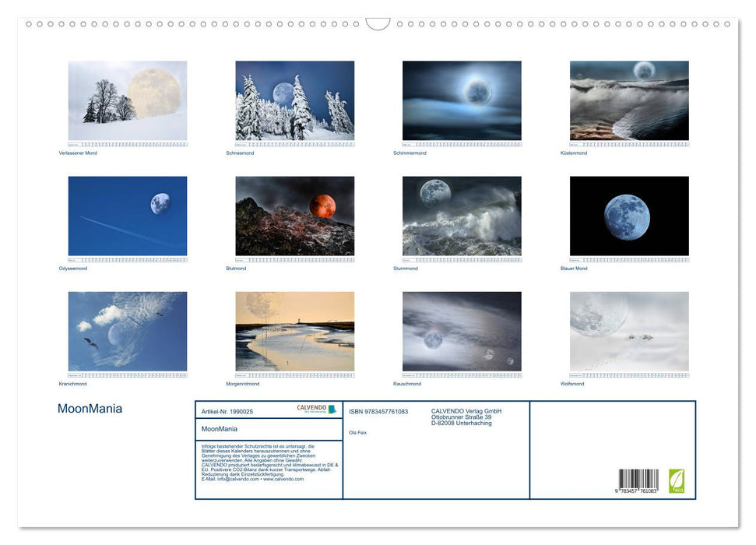Open the Verlassener Mond thumbnail image
The image size is (756, 545).
pos(127,100)
